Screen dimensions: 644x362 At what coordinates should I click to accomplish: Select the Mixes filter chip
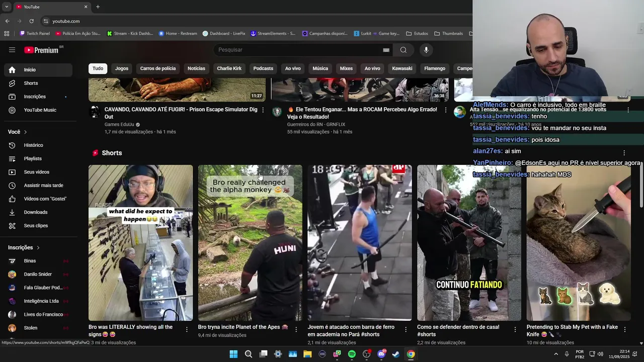(x=346, y=68)
